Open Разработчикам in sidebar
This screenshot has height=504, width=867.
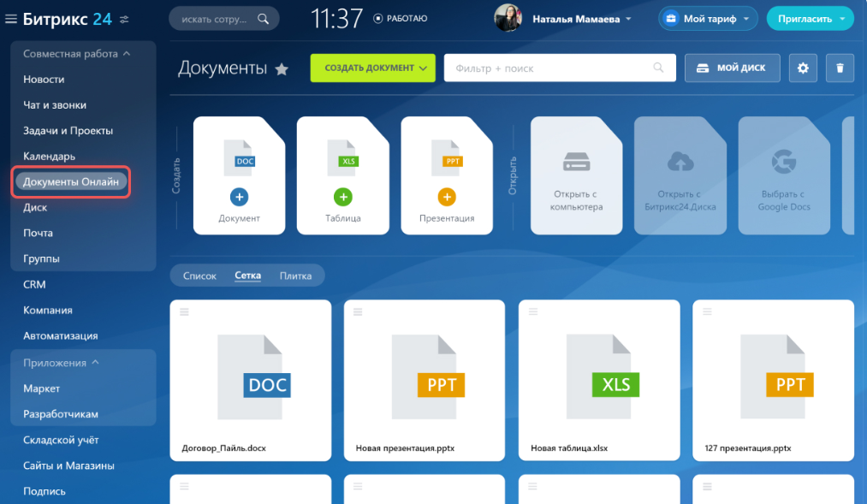61,414
